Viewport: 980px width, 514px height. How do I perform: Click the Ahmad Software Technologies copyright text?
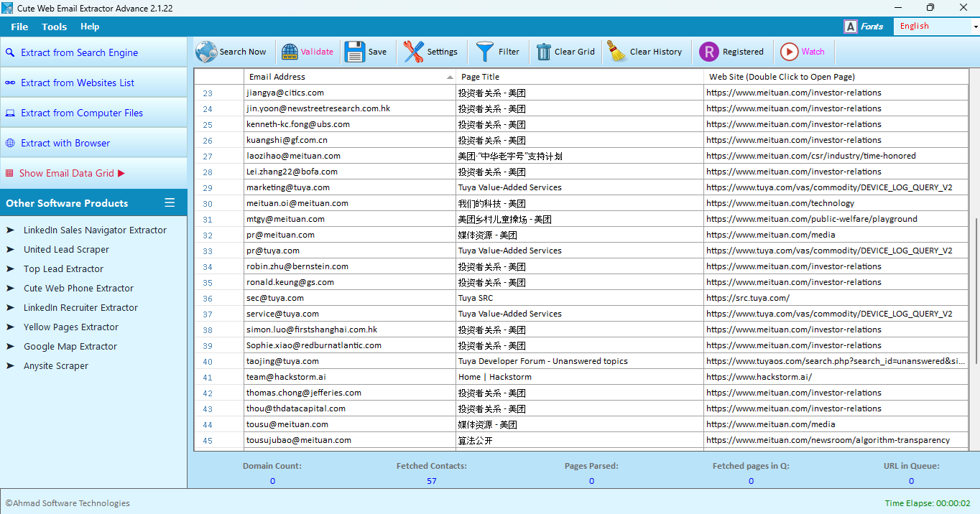(68, 503)
